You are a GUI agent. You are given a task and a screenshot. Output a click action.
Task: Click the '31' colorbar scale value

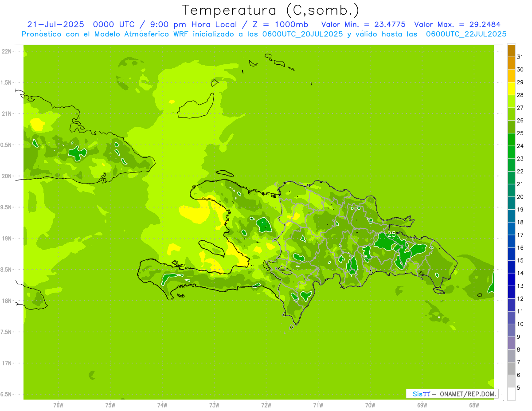coord(520,57)
